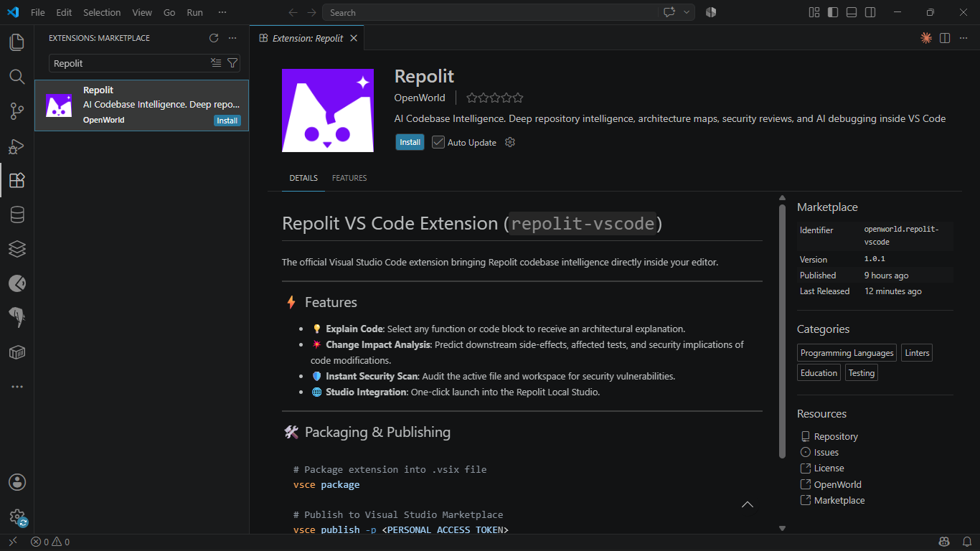
Task: Open the elephant icon view in the activity bar
Action: pyautogui.click(x=17, y=318)
